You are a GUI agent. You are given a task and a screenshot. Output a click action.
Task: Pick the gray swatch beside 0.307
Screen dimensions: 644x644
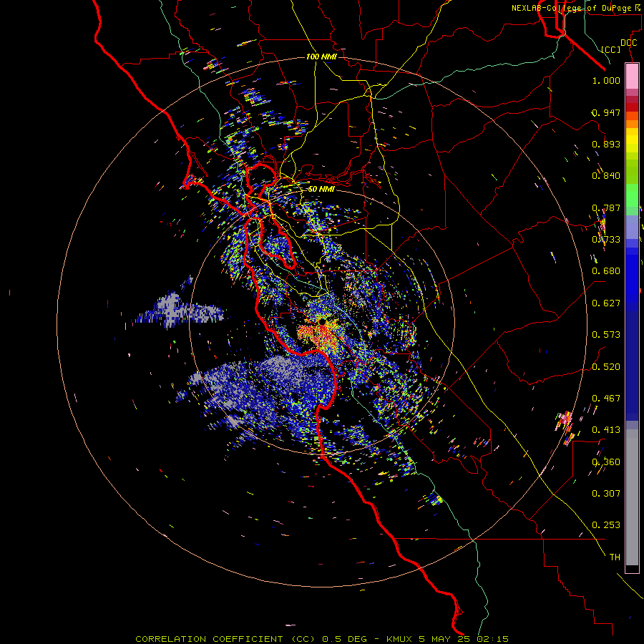632,497
